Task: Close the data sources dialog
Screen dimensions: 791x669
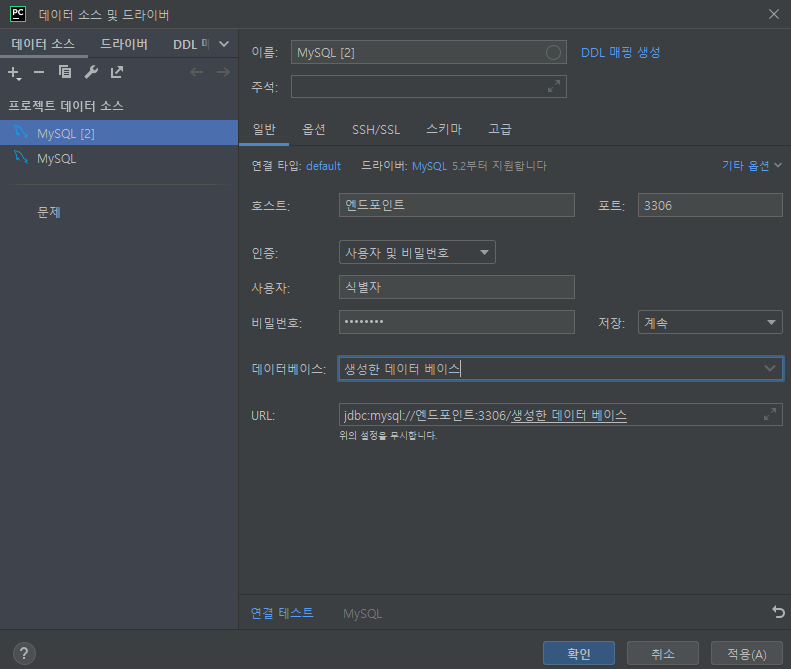Action: click(774, 14)
